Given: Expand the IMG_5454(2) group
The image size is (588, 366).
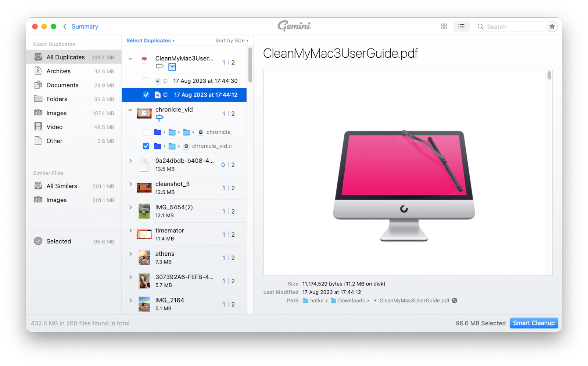Looking at the screenshot, I should pyautogui.click(x=130, y=207).
